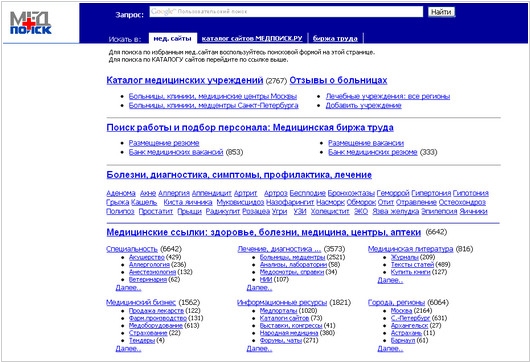Click Ветеринария subcategory link
Viewport: 530px width, 362px height.
pos(148,280)
